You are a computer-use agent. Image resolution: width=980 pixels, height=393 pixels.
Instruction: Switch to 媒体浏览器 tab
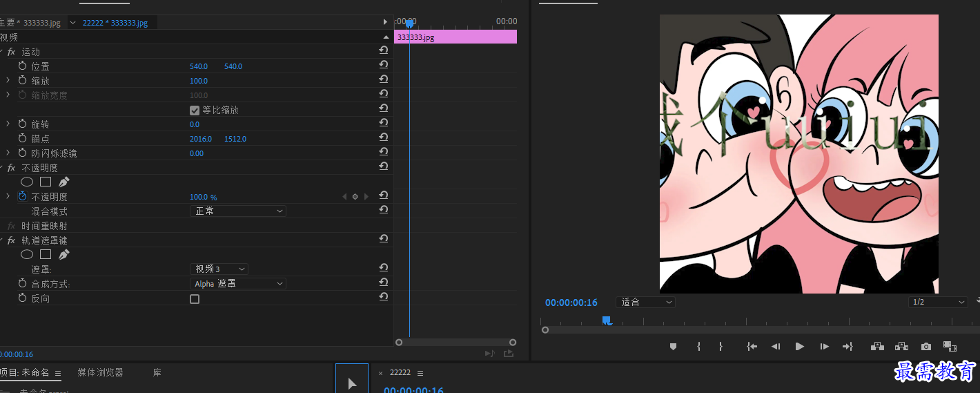click(x=101, y=372)
